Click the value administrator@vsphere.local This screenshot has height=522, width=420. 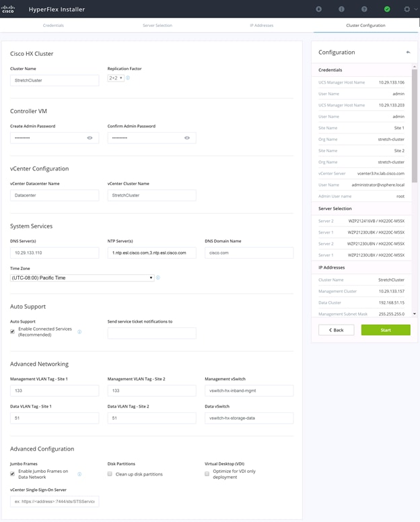click(x=378, y=185)
